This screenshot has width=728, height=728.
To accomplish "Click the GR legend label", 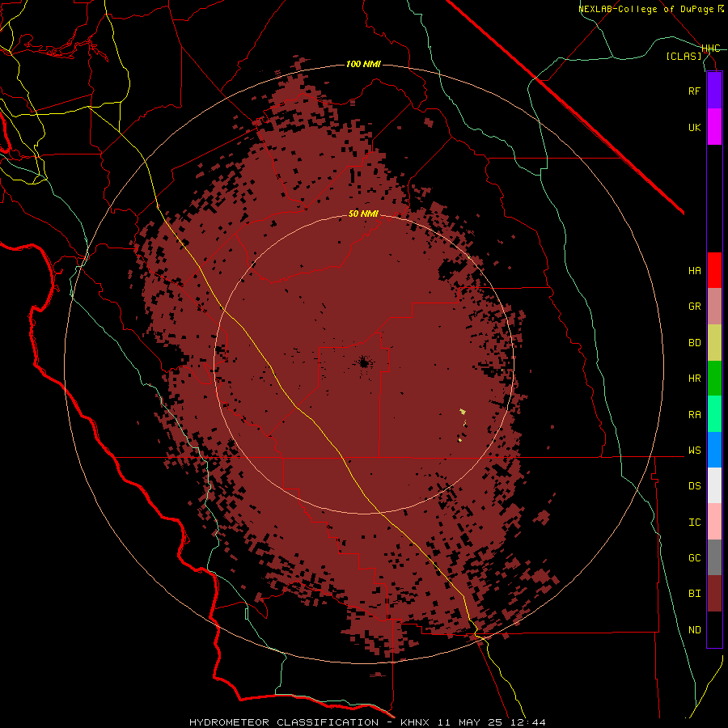I will pos(694,307).
